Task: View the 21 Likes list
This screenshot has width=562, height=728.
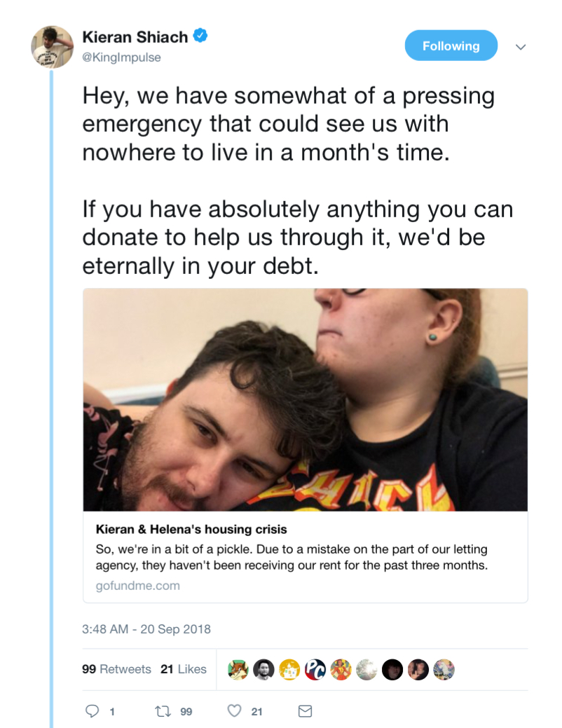Action: tap(184, 669)
